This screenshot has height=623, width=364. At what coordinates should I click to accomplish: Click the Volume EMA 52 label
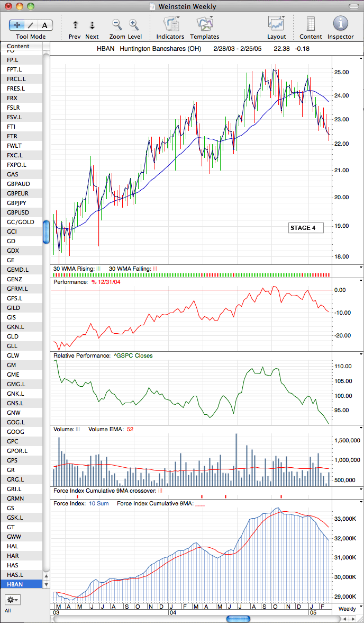[111, 429]
